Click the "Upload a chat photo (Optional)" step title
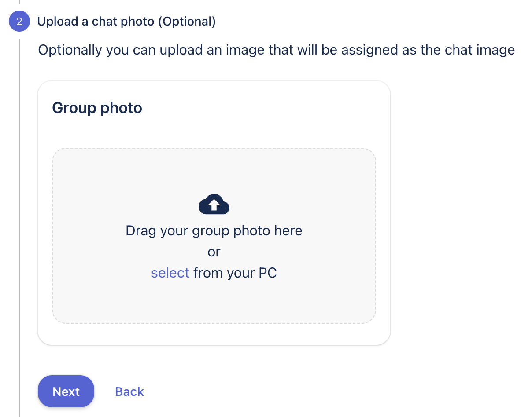Viewport: 532px width, 417px height. pyautogui.click(x=126, y=22)
